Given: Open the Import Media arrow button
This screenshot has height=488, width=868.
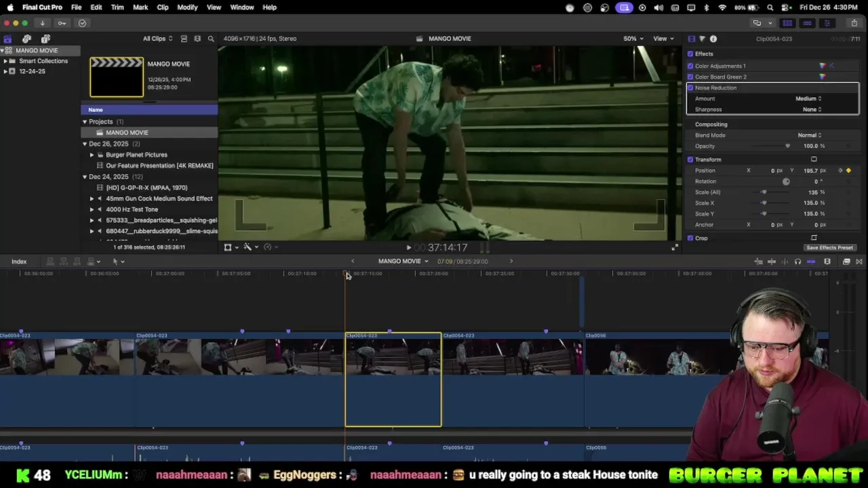Looking at the screenshot, I should coord(42,23).
